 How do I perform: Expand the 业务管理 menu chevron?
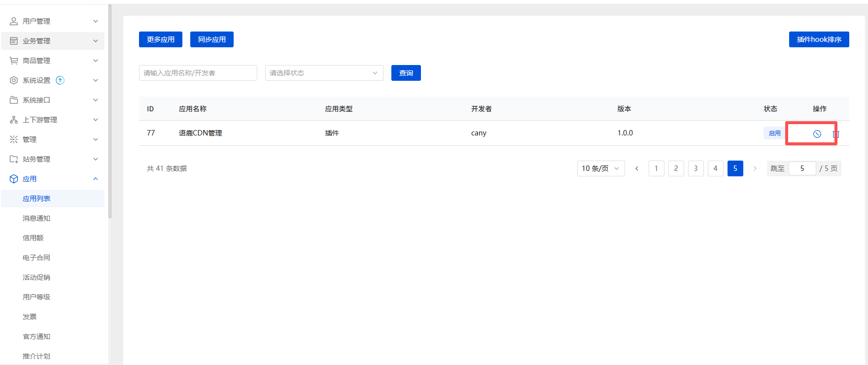[x=96, y=41]
